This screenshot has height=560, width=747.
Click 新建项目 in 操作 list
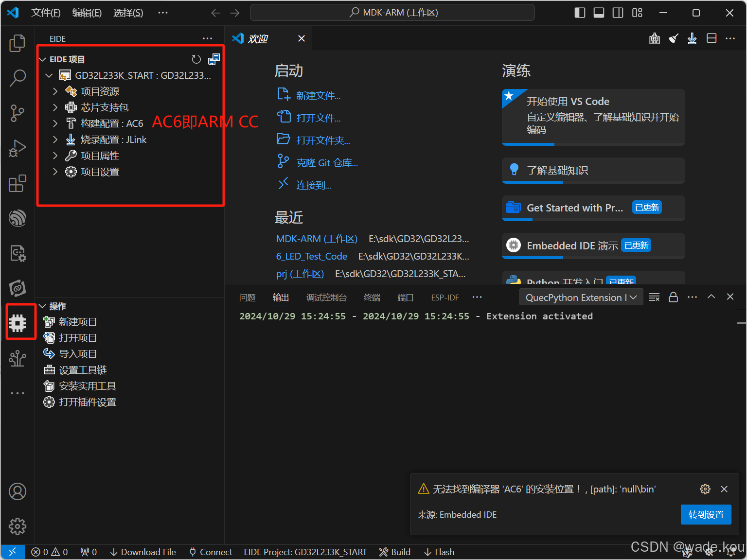click(x=78, y=322)
